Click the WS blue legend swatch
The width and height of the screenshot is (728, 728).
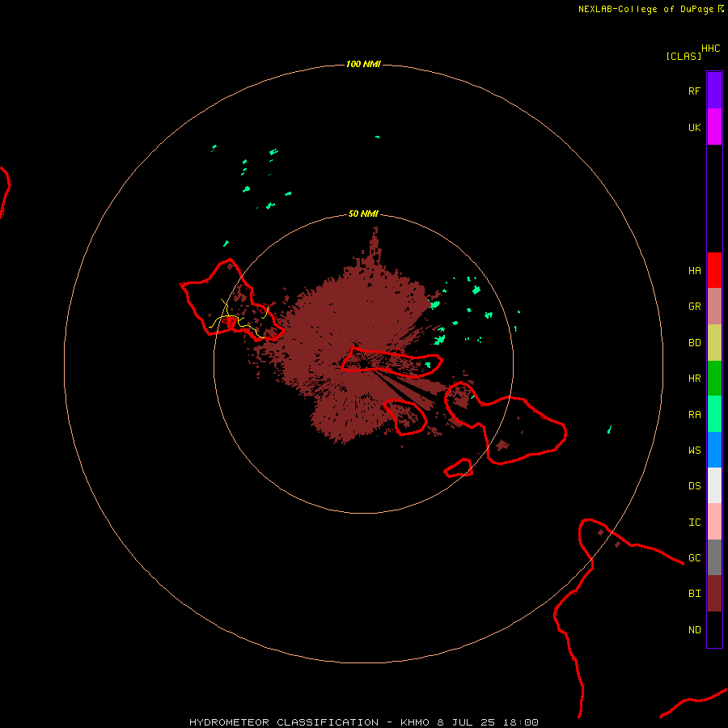pos(714,450)
